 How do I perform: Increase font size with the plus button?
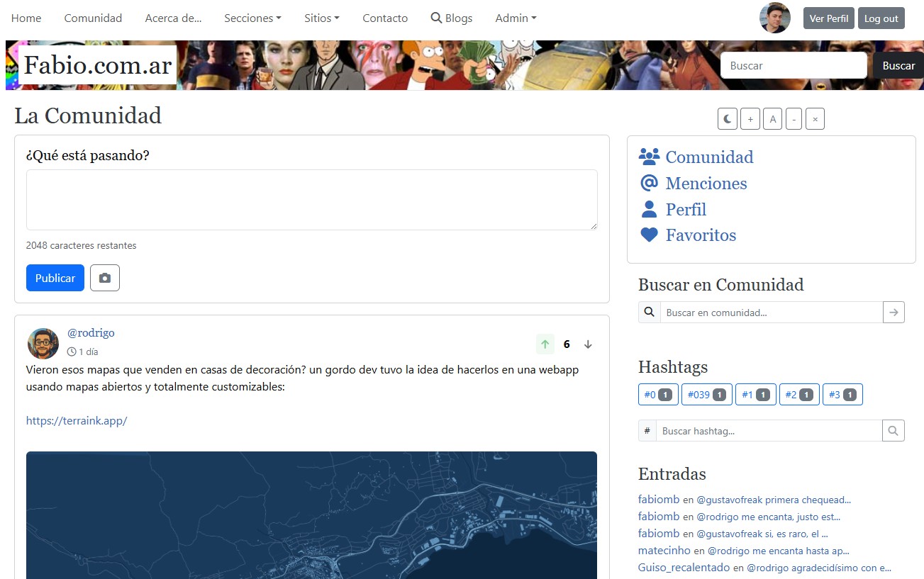(750, 120)
